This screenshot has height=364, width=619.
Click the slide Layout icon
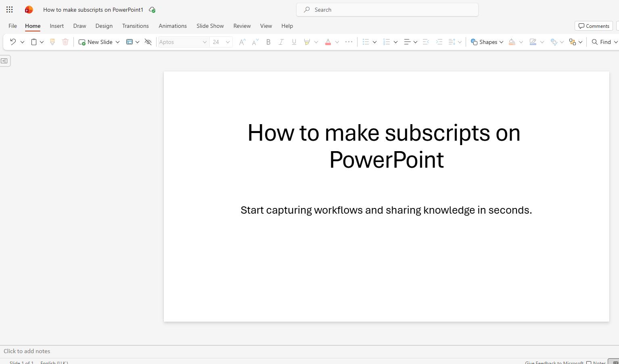(x=130, y=42)
